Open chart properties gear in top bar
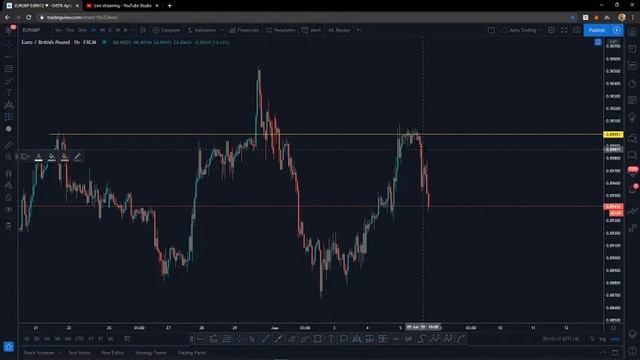Image resolution: width=640 pixels, height=360 pixels. [x=551, y=30]
